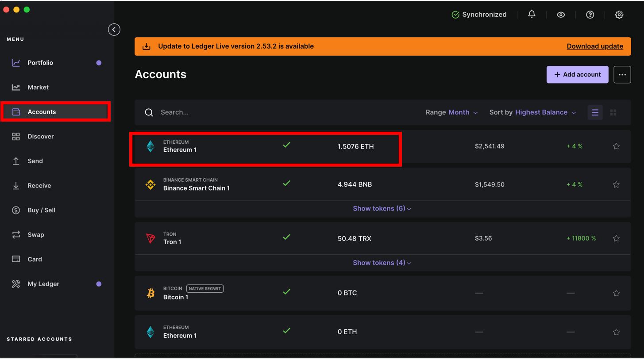Click the download icon in the update banner
The height and width of the screenshot is (359, 644).
tap(146, 46)
